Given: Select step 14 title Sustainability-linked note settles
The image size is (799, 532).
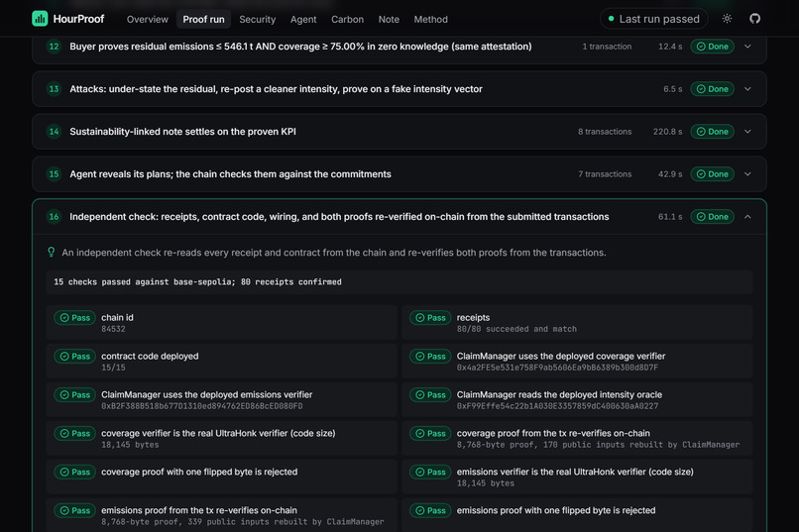Looking at the screenshot, I should tap(183, 132).
